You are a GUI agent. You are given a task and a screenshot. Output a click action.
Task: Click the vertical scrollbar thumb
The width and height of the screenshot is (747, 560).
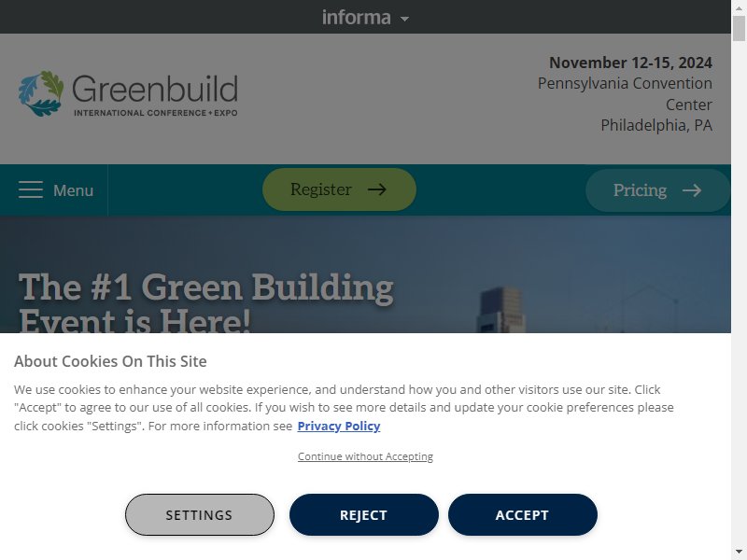[739, 29]
